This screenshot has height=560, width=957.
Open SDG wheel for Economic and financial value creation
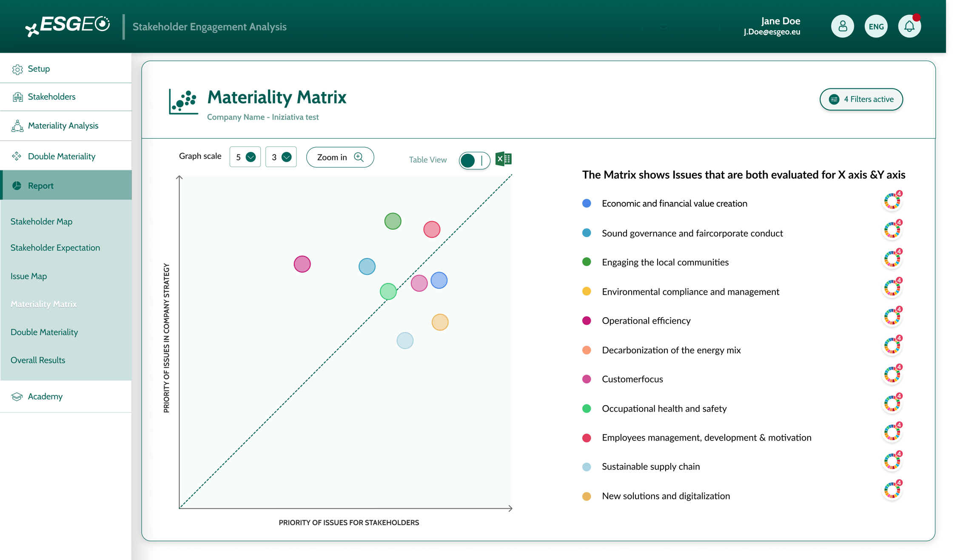tap(892, 201)
